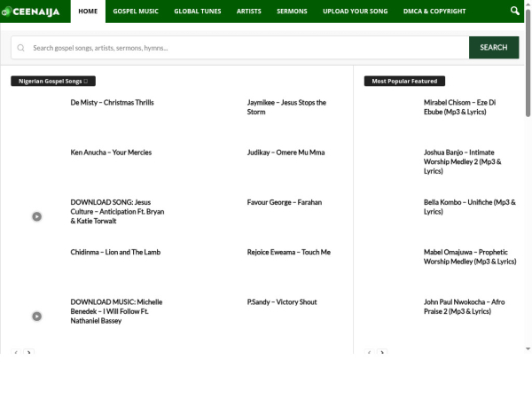Open Jaymikee – Jesus Stops the Storm
Image resolution: width=532 pixels, height=399 pixels.
coord(286,107)
